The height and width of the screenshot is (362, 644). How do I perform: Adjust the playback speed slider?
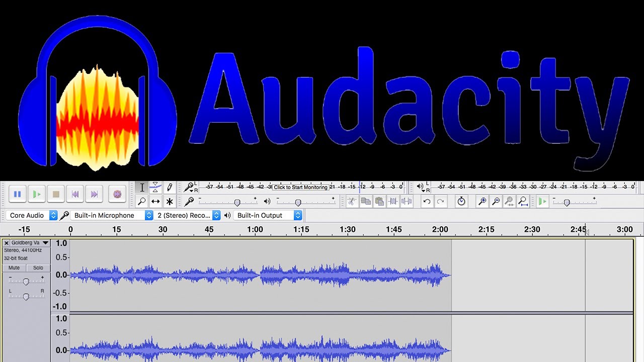click(567, 202)
